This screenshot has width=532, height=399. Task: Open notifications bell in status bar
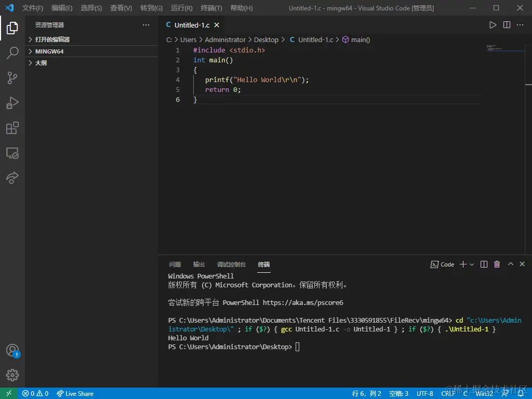click(521, 394)
